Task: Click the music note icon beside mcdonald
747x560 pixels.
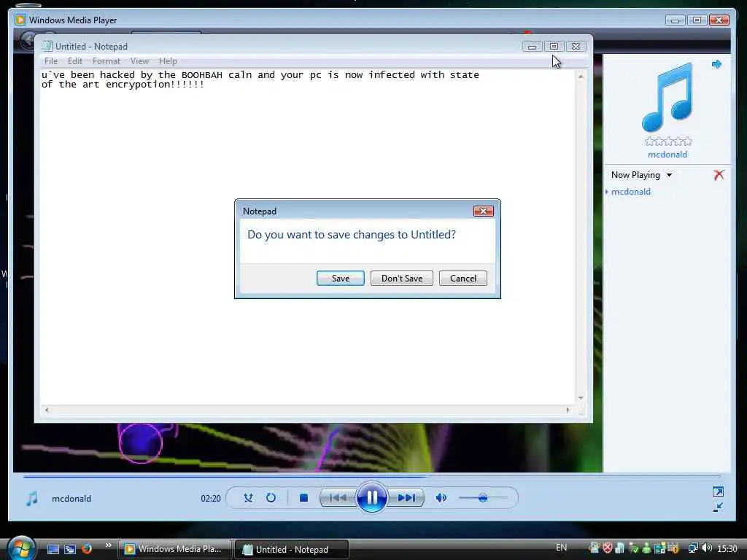Action: (32, 498)
